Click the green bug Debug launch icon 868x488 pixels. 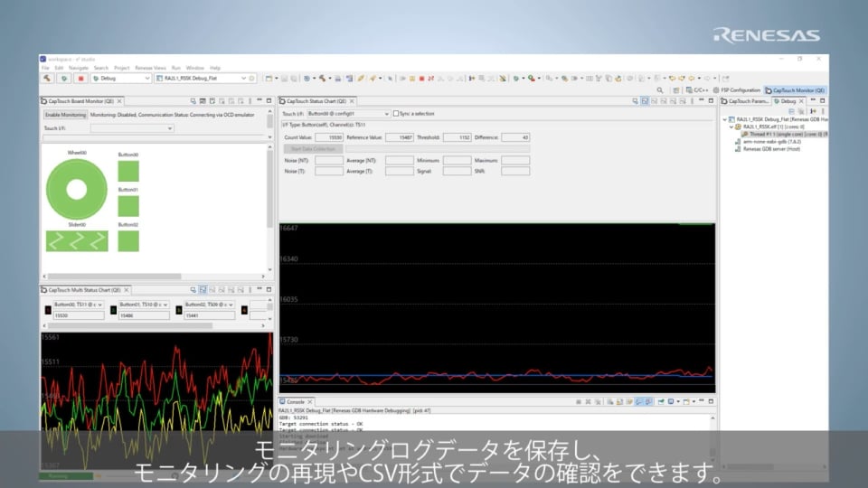(x=63, y=79)
